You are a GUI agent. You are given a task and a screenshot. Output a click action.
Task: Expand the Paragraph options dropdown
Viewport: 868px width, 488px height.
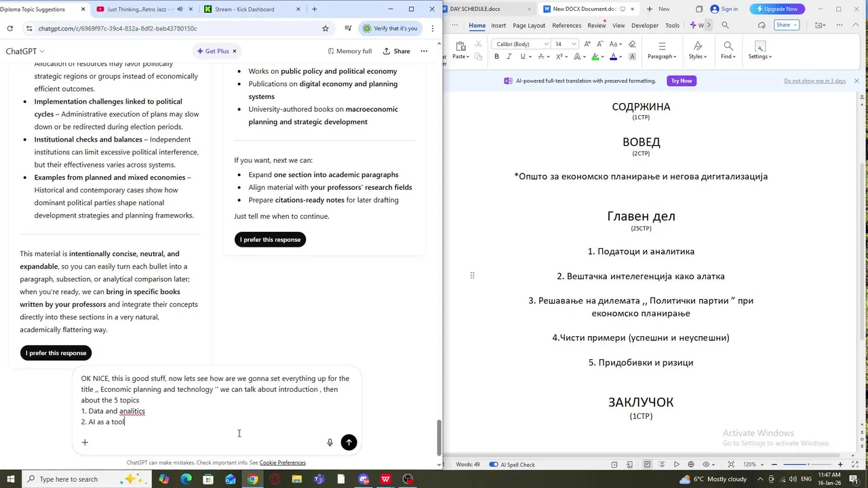[x=662, y=57]
